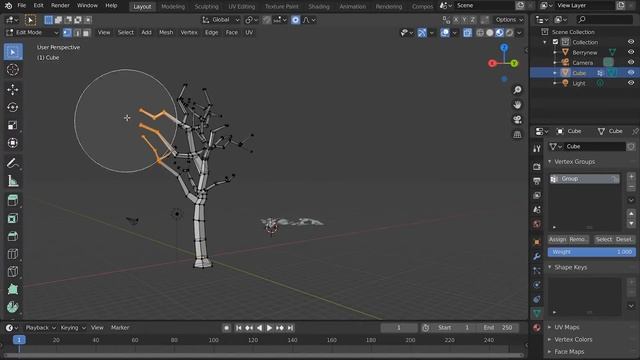This screenshot has width=640, height=360.
Task: Select the Cursor tool in toolbar
Action: click(13, 70)
